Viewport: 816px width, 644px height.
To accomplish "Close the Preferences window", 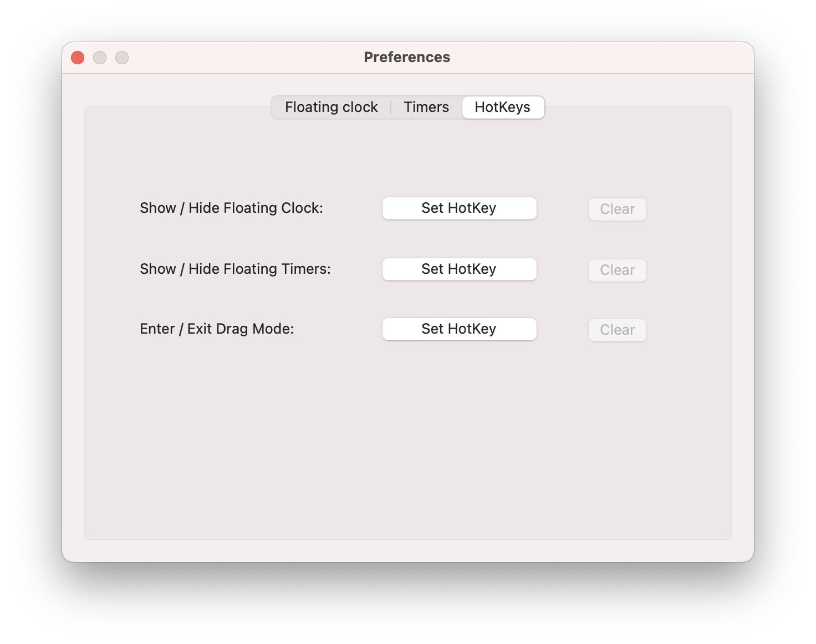I will pyautogui.click(x=78, y=58).
